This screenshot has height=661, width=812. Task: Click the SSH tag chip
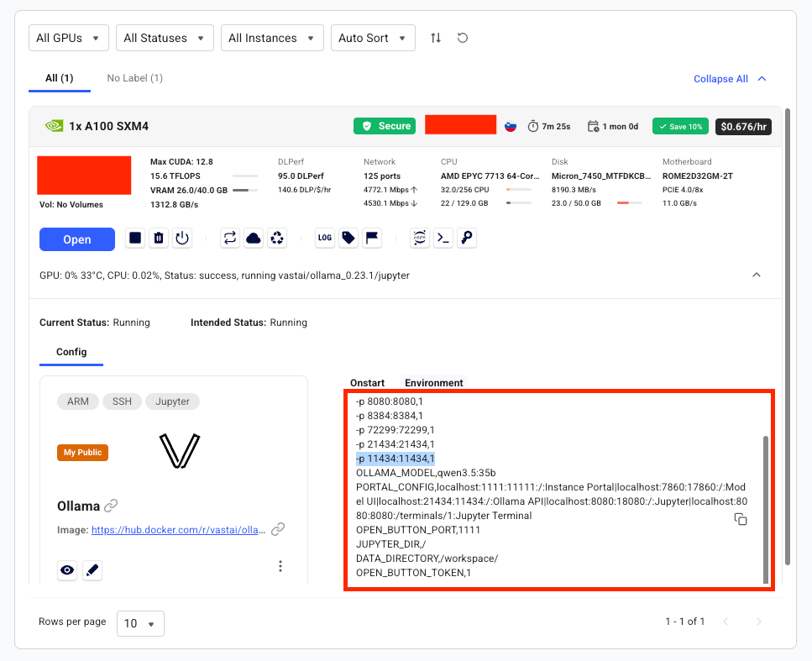coord(123,401)
